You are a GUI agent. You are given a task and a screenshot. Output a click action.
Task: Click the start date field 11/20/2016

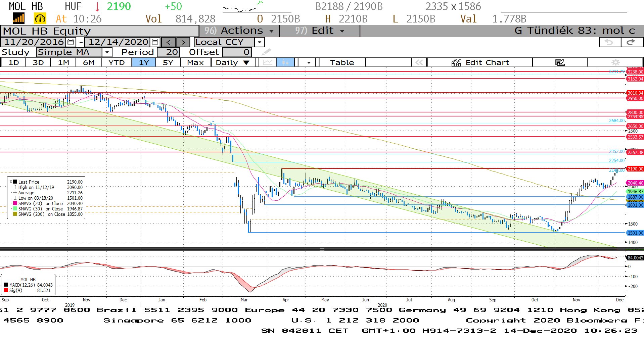pyautogui.click(x=34, y=42)
